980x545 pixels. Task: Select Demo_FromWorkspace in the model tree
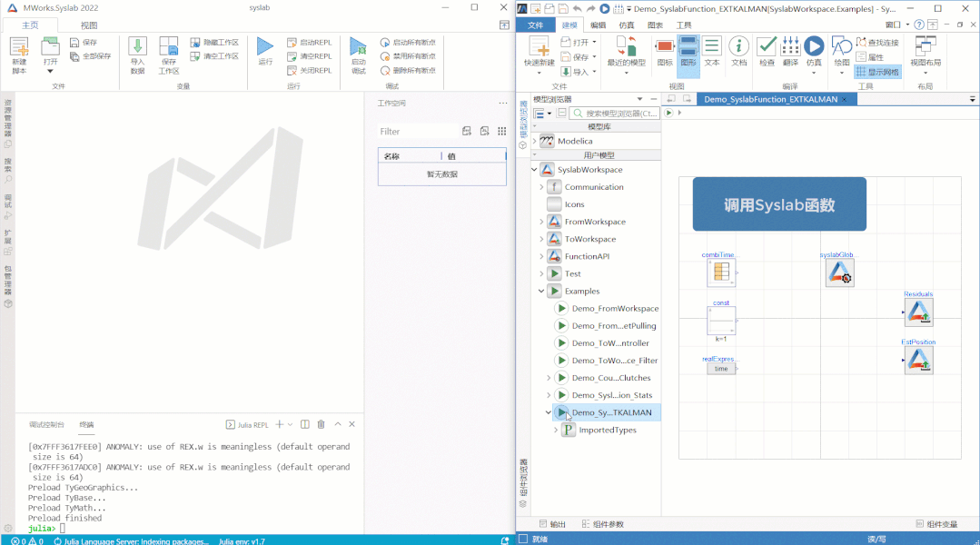click(615, 309)
